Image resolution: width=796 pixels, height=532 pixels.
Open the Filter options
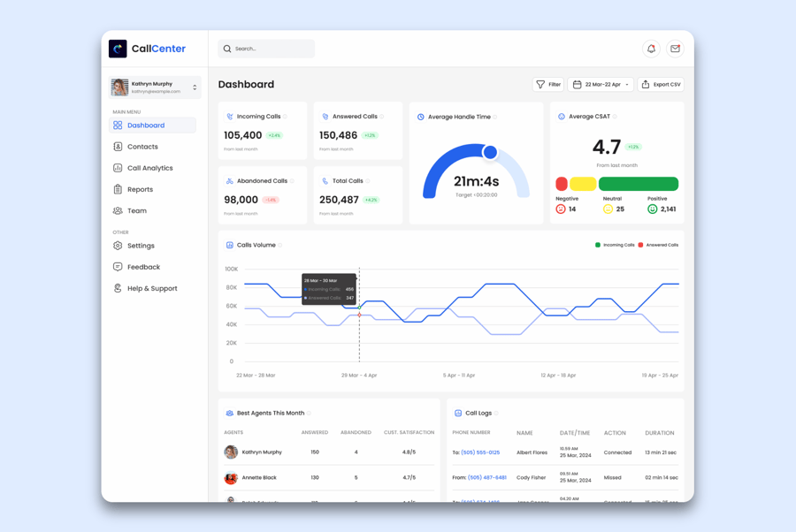point(548,85)
